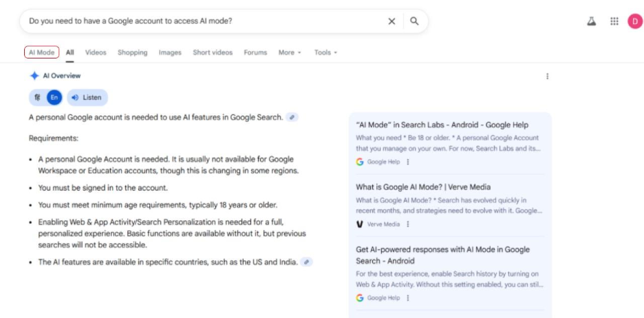Open AI Overview three-dot options menu

pyautogui.click(x=547, y=76)
